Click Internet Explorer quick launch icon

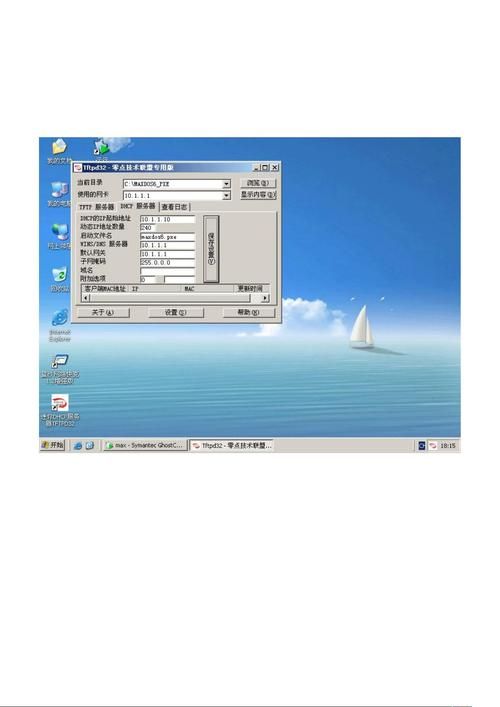pyautogui.click(x=78, y=445)
